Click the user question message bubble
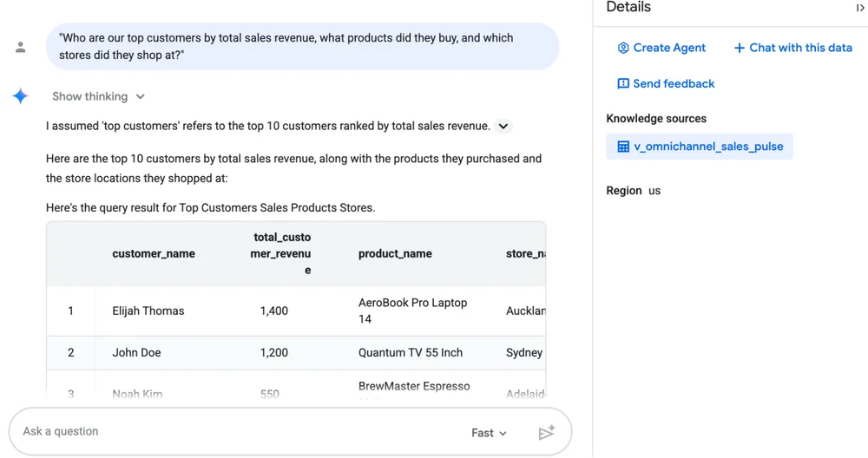 pyautogui.click(x=302, y=47)
